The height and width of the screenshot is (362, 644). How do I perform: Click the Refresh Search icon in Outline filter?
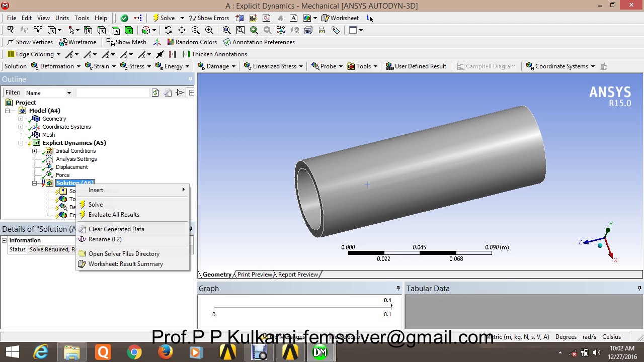[155, 93]
